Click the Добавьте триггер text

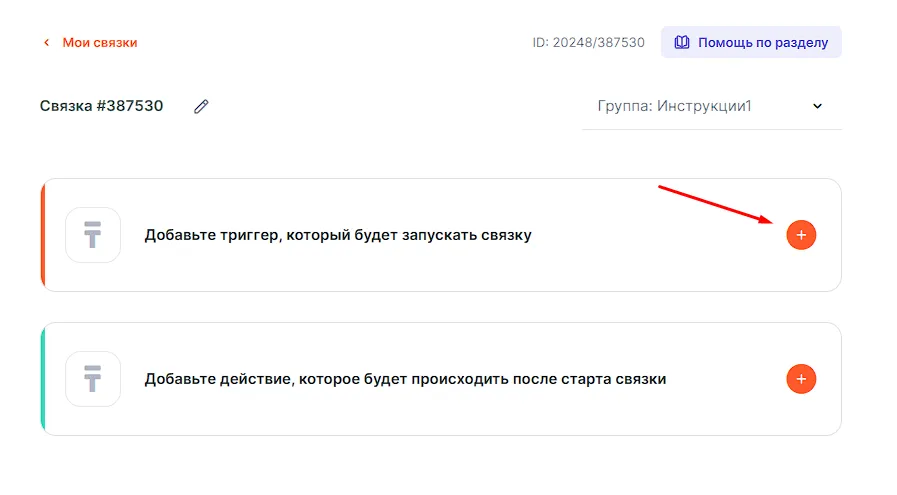pos(338,235)
